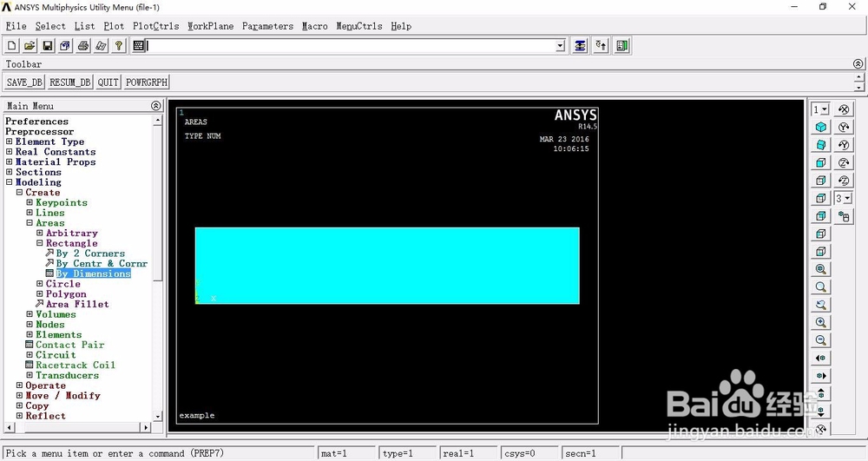Click the Zoom Out magnifier

pos(821,339)
